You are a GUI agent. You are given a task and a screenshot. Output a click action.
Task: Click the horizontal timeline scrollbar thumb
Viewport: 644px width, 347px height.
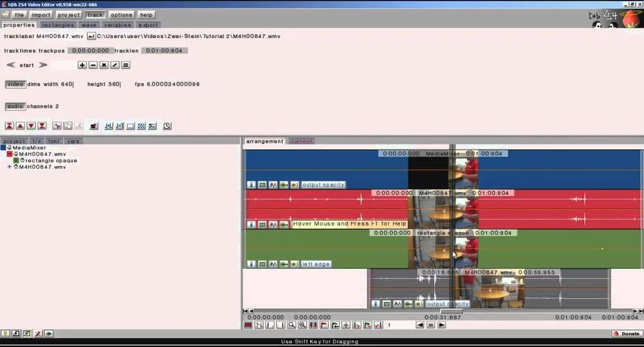pos(451,311)
